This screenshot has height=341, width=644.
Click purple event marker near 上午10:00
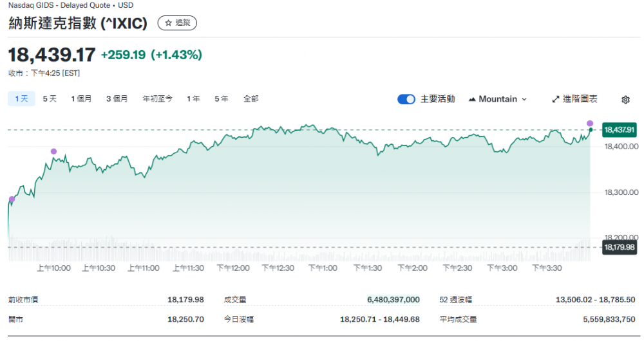click(x=53, y=152)
